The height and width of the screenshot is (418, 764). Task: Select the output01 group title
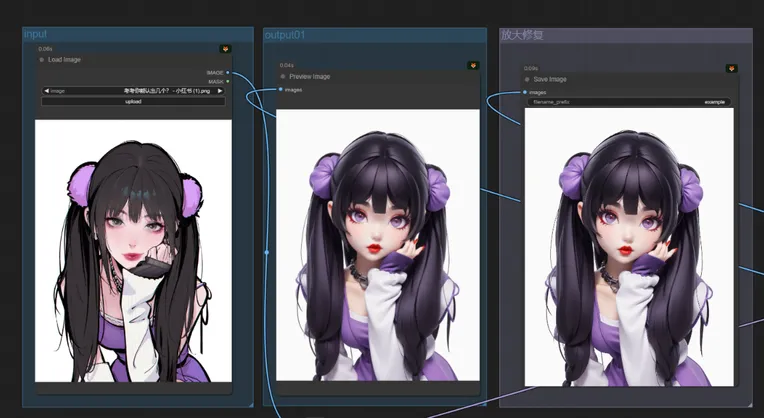(284, 35)
